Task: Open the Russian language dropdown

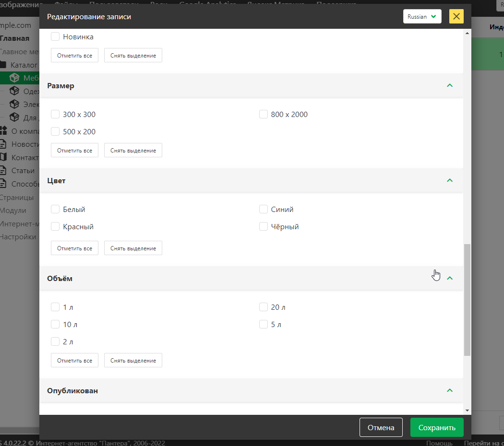Action: pos(422,16)
